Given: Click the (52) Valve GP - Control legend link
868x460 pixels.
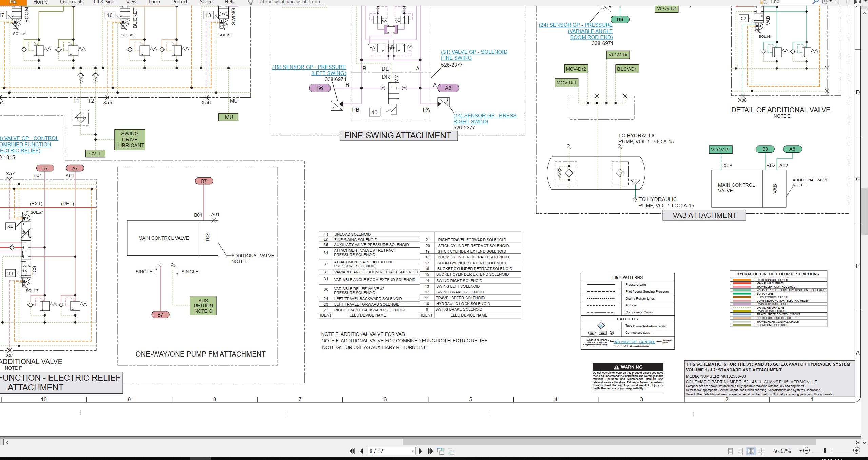Looking at the screenshot, I should (634, 342).
